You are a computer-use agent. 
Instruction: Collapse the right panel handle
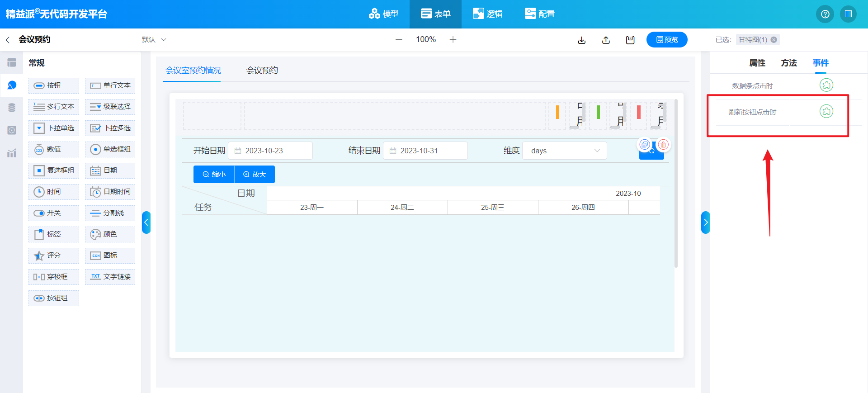(x=706, y=223)
